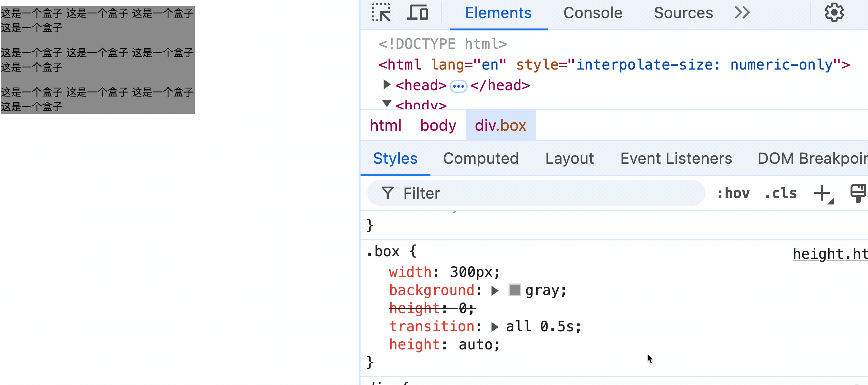
Task: Click the filter funnel icon
Action: pyautogui.click(x=387, y=193)
